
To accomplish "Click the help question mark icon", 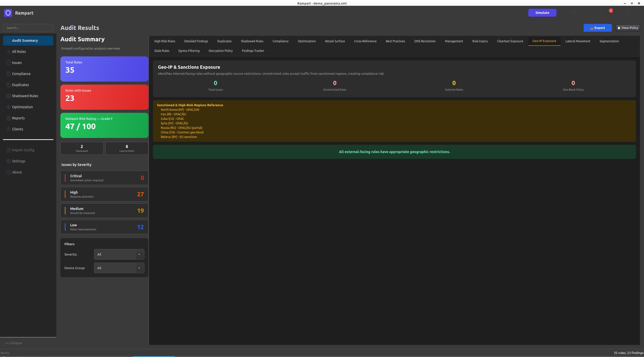I will click(574, 13).
